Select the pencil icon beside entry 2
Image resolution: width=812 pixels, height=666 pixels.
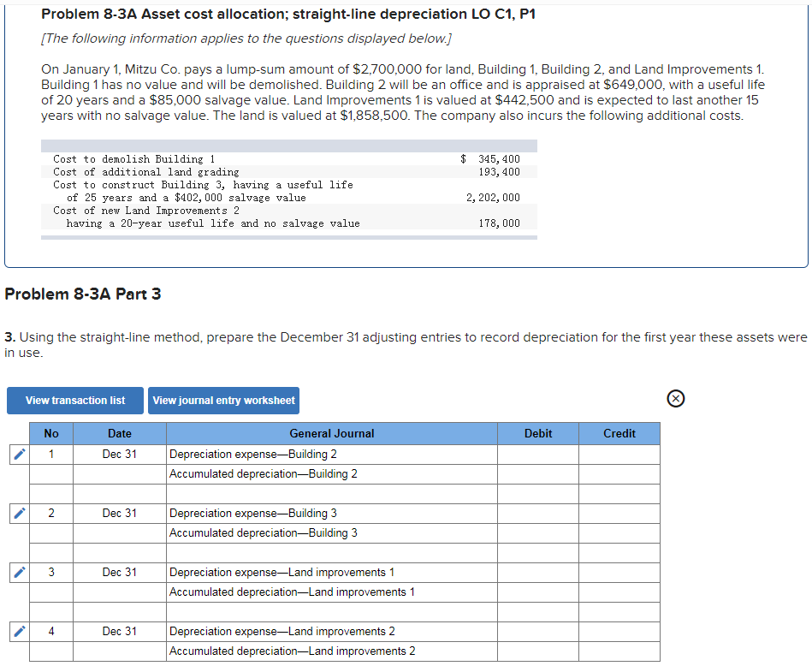pos(18,513)
